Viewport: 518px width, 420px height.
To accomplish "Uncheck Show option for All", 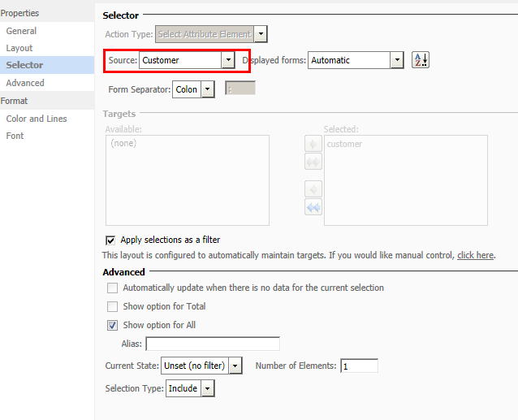I will (x=112, y=325).
